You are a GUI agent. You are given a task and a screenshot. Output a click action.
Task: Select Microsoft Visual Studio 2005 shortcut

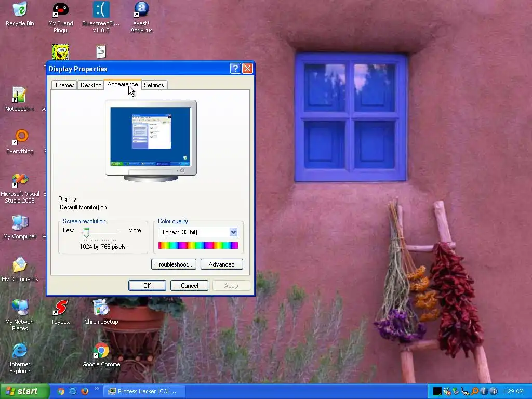coord(20,188)
